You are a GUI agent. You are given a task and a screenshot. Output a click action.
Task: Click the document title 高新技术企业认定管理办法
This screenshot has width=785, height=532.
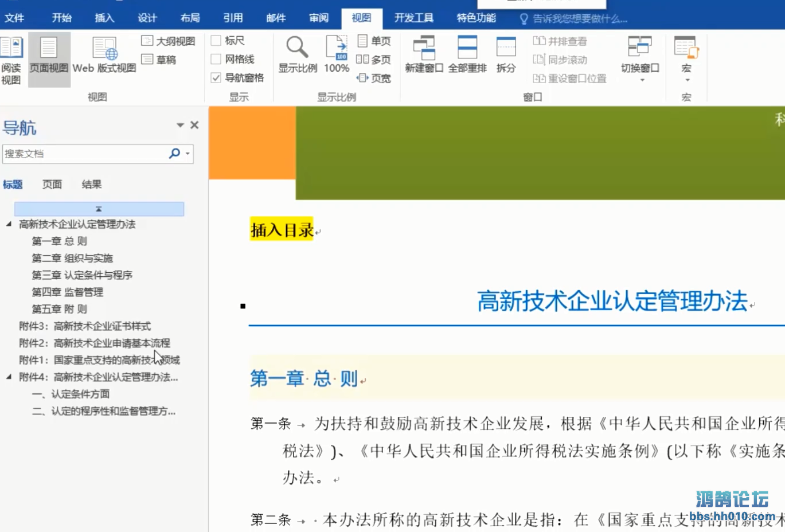tap(612, 301)
